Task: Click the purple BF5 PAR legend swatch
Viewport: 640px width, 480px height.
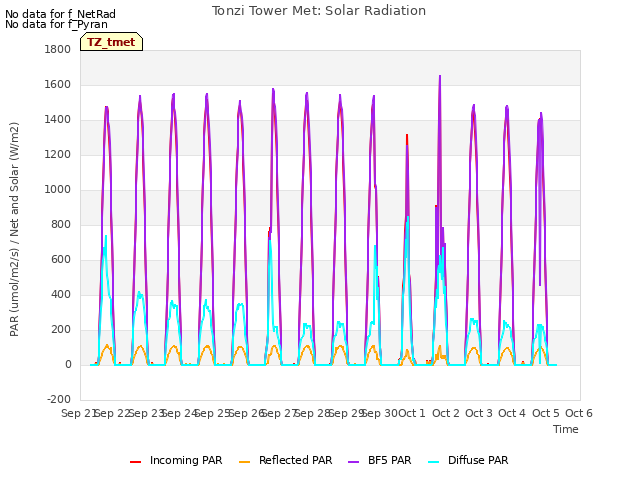Action: (x=353, y=462)
